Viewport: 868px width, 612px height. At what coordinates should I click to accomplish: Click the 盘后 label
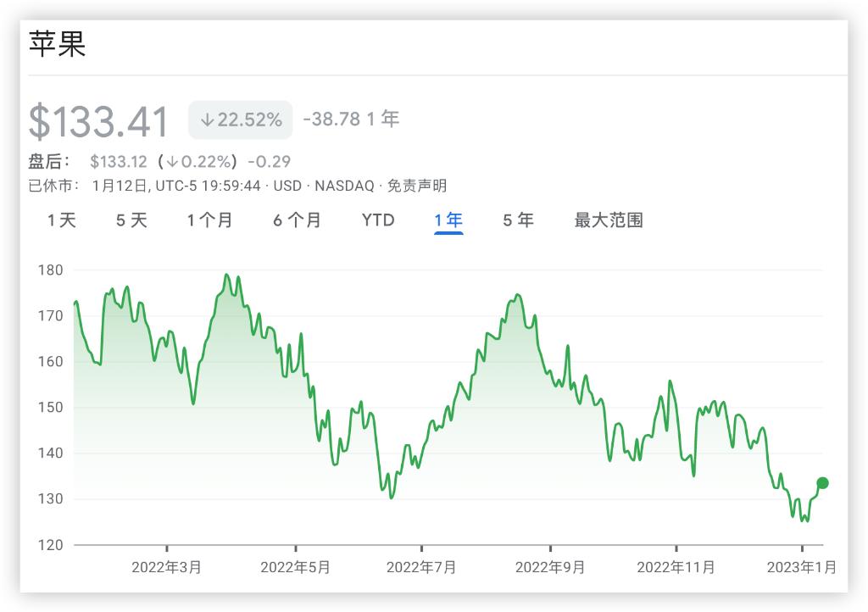49,162
